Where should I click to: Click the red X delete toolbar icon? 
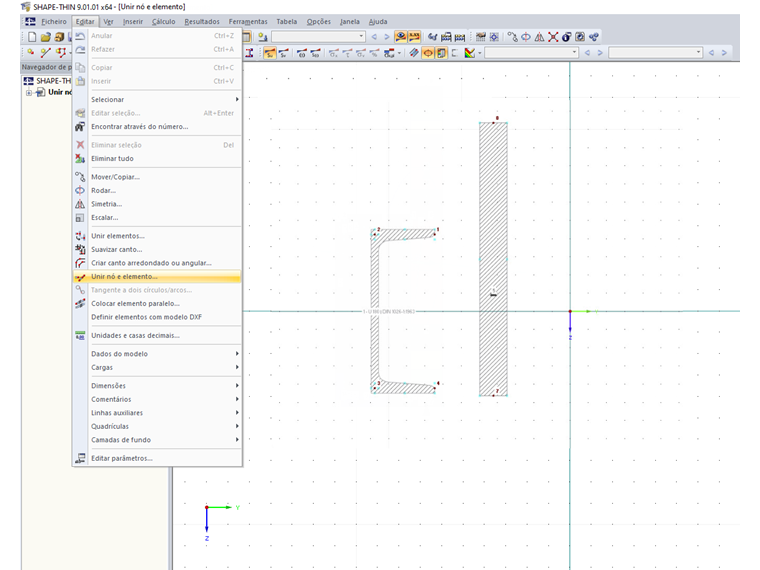coord(554,37)
